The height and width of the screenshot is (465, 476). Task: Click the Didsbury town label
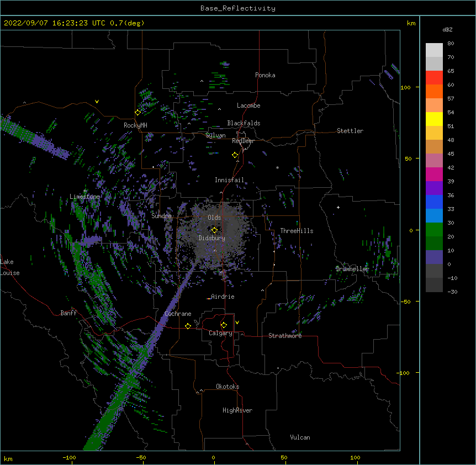coord(211,238)
